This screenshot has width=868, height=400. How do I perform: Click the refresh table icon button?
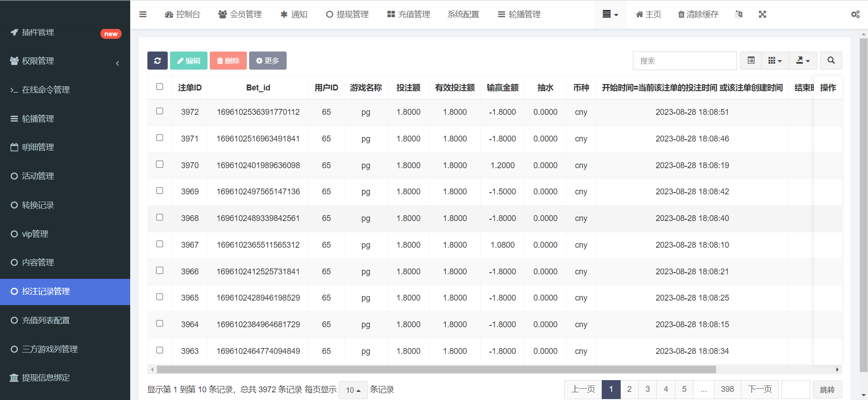(x=157, y=61)
